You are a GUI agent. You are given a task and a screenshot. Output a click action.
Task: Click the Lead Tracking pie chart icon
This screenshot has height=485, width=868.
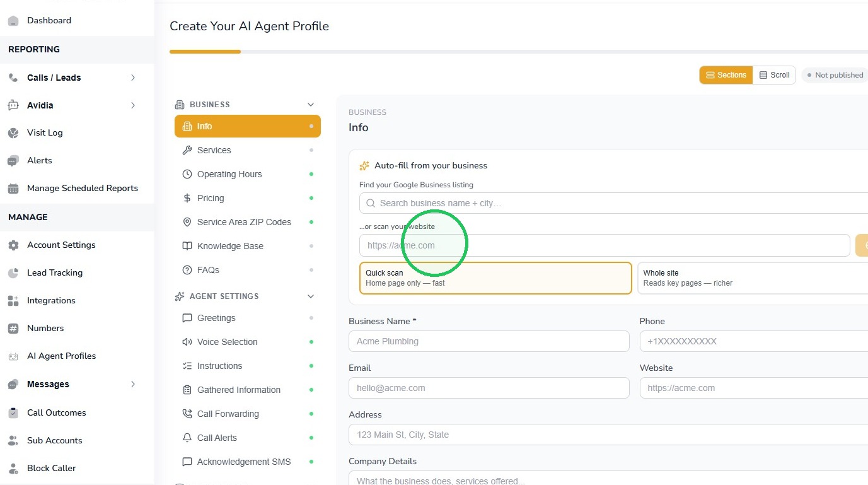13,273
